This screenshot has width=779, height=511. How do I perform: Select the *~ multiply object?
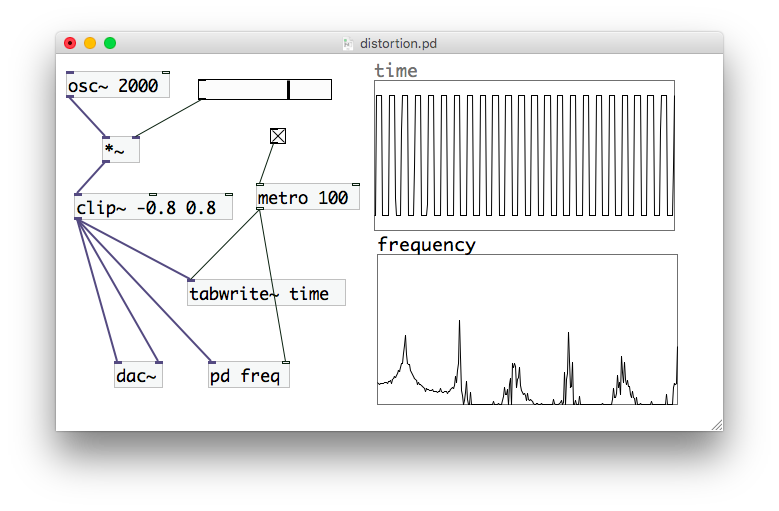(x=121, y=149)
